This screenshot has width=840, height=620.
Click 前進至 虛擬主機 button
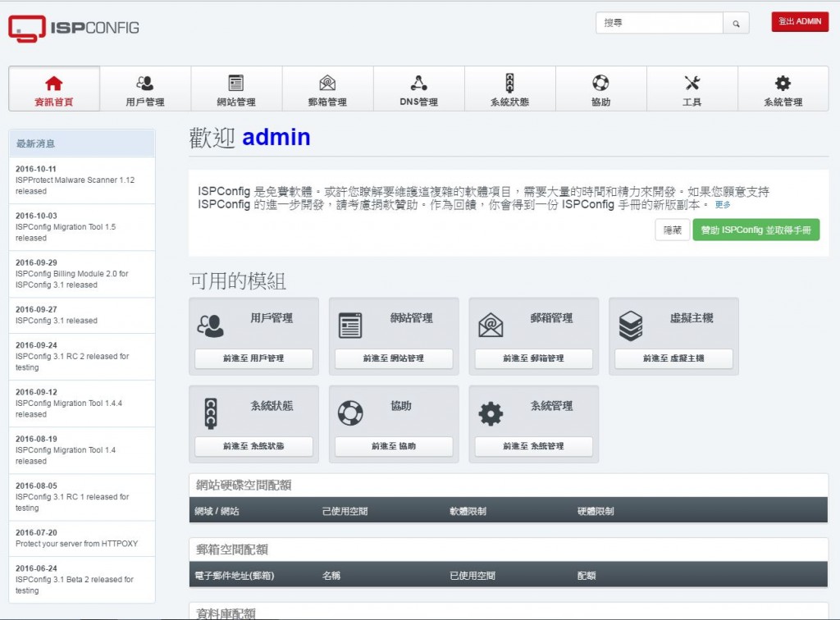[x=673, y=358]
